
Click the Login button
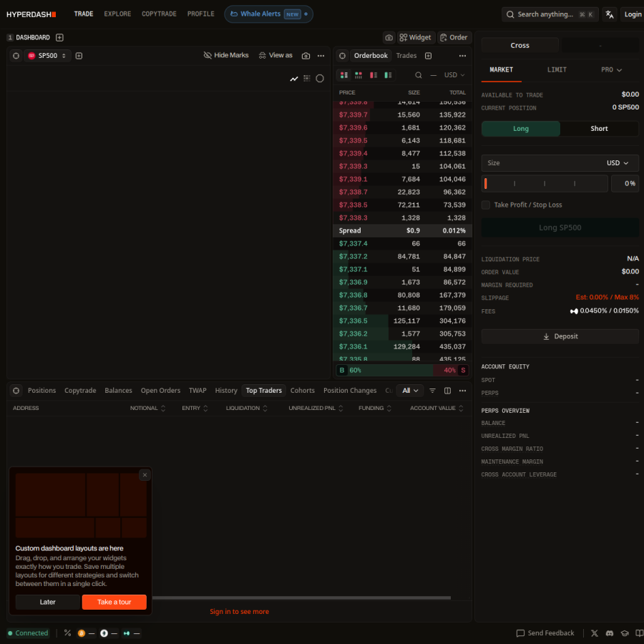coord(633,14)
